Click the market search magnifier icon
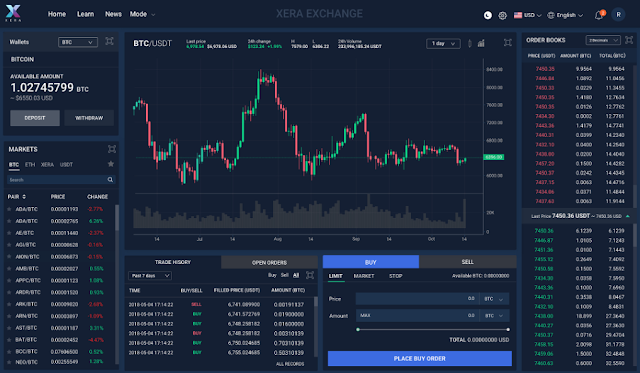The height and width of the screenshot is (373, 640). (110, 180)
